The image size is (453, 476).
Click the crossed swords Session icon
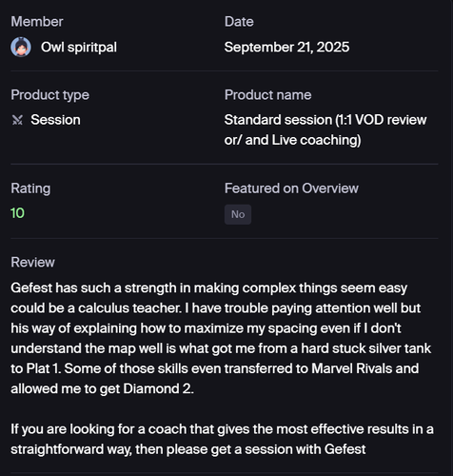tap(17, 120)
